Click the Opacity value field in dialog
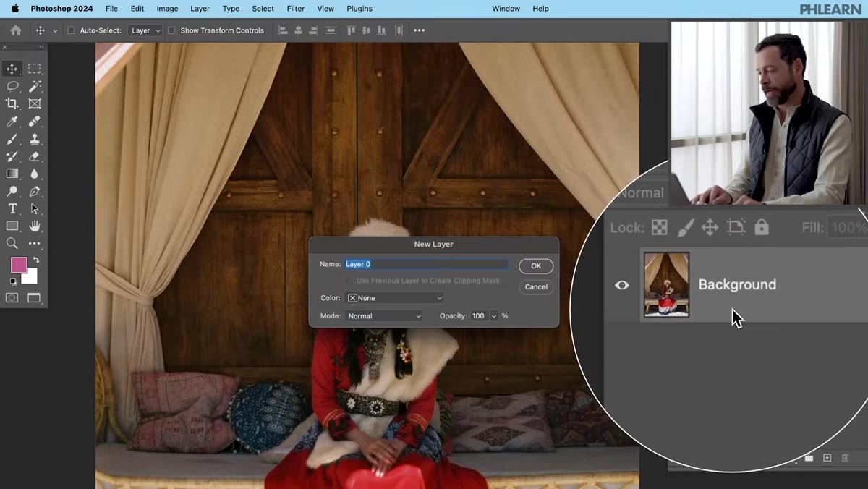The height and width of the screenshot is (489, 868). point(479,316)
